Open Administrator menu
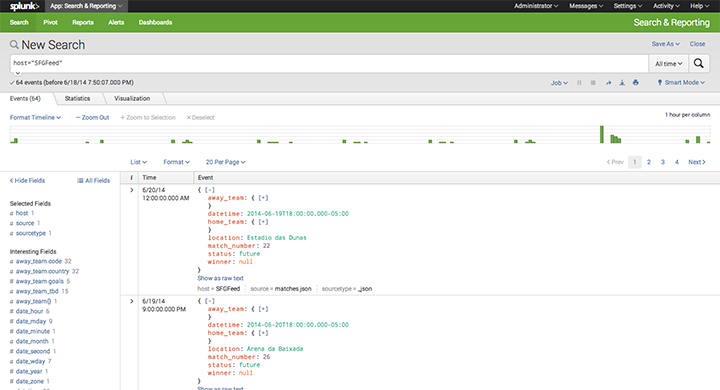The image size is (720, 390). (536, 6)
